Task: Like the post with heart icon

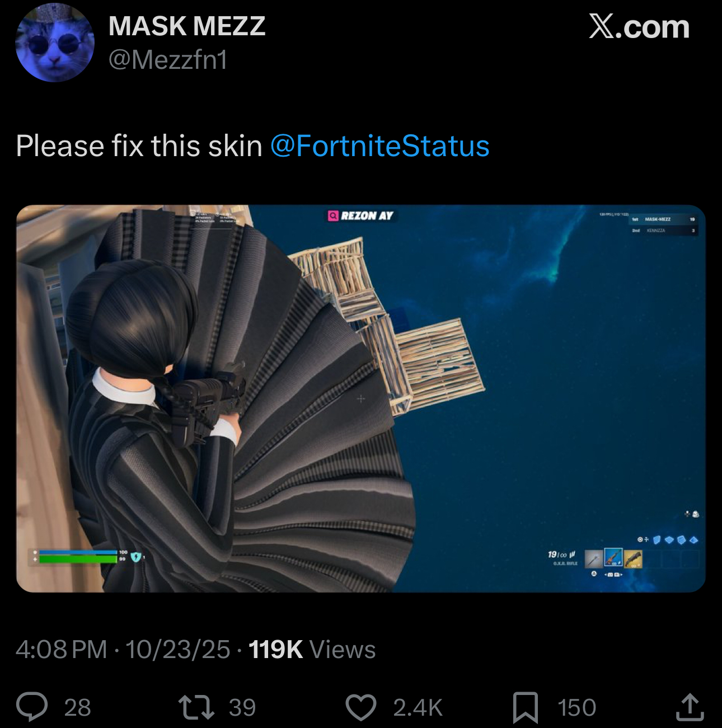Action: click(361, 707)
